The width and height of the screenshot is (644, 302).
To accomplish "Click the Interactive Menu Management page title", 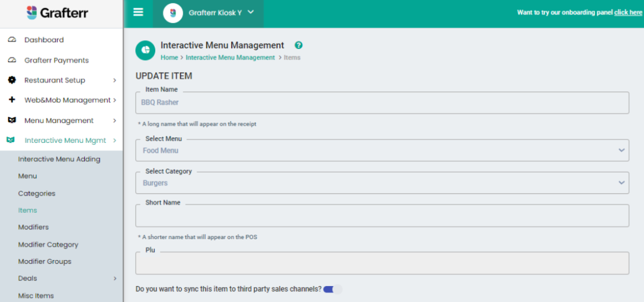I will (x=222, y=45).
